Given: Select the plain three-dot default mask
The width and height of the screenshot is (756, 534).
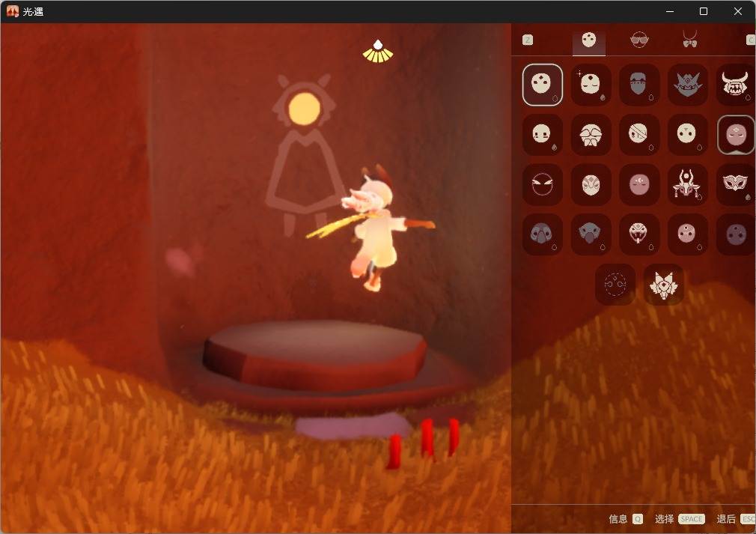Looking at the screenshot, I should click(x=543, y=85).
